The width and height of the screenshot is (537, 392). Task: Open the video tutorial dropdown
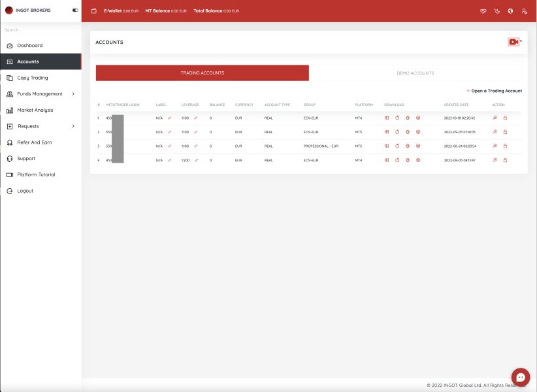point(515,42)
